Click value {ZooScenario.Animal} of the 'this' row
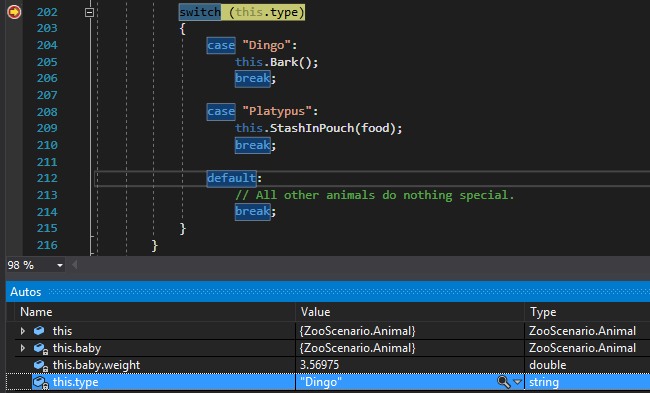 (357, 331)
